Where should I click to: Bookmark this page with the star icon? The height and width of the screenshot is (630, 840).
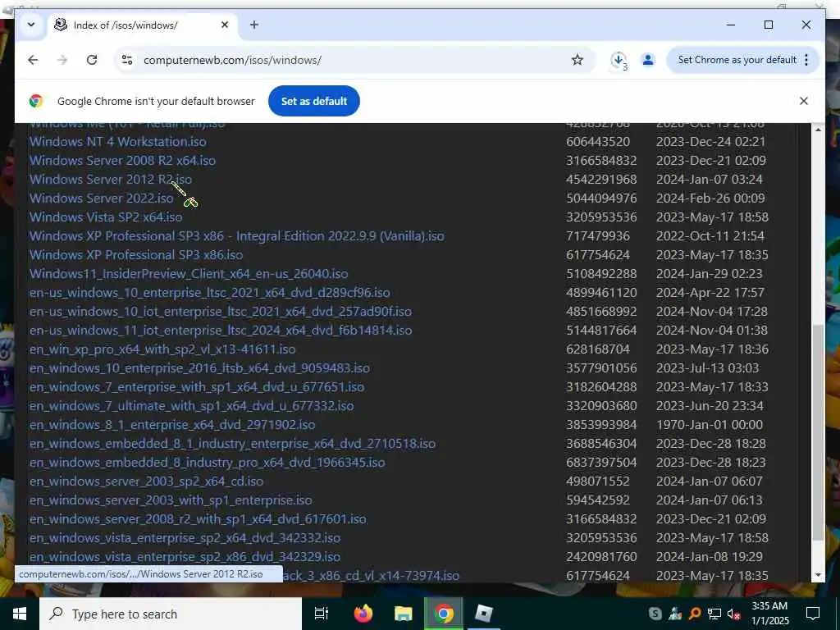(x=577, y=60)
